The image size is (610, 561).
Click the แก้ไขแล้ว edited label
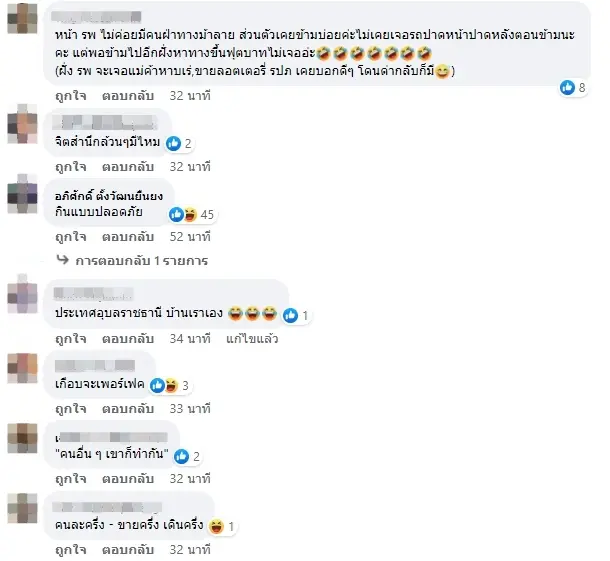pyautogui.click(x=252, y=339)
